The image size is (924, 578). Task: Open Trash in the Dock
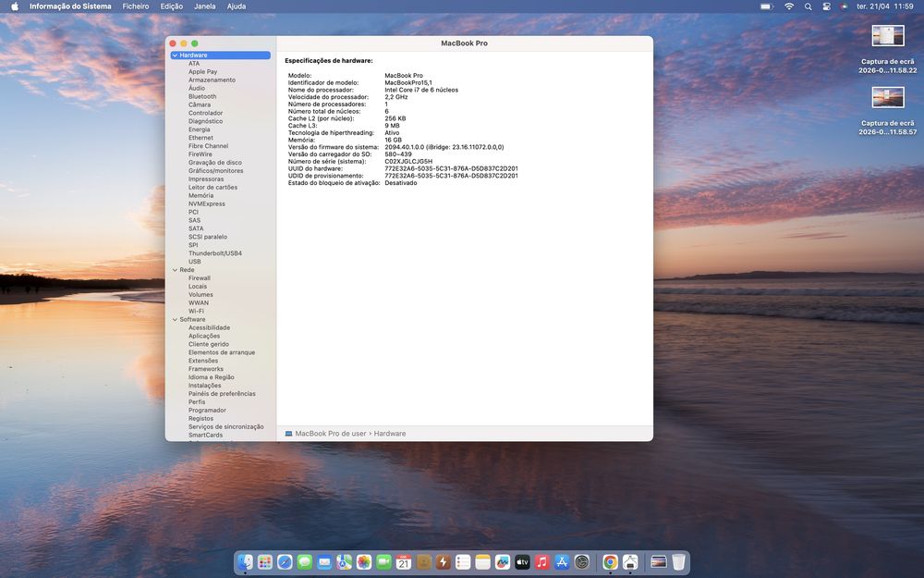tap(679, 562)
